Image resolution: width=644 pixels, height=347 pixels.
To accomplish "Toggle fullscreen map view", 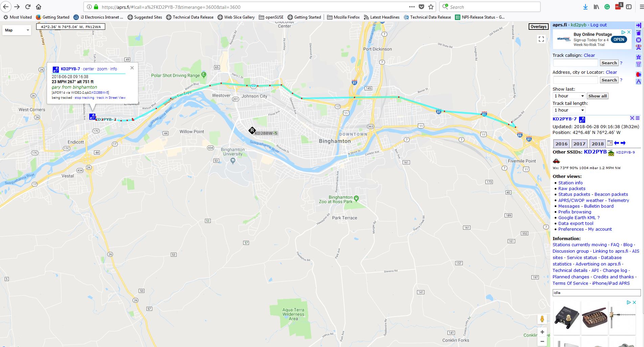I will coord(541,39).
